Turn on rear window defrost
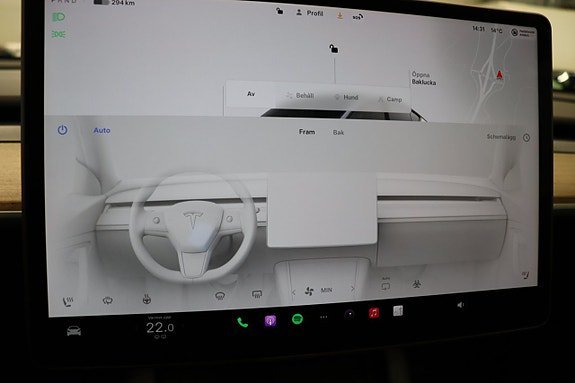This screenshot has width=575, height=383. [257, 294]
